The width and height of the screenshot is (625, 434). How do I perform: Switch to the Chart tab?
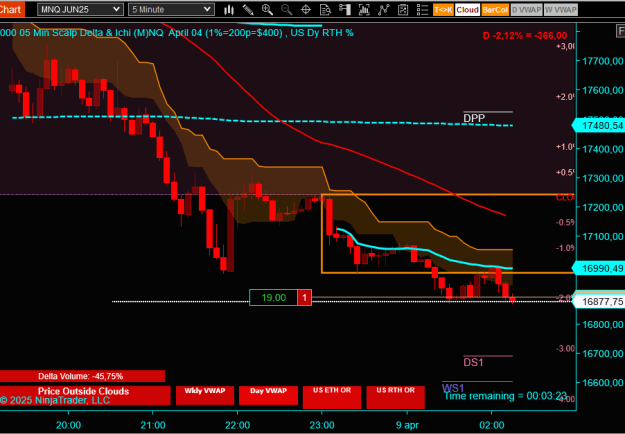point(11,9)
